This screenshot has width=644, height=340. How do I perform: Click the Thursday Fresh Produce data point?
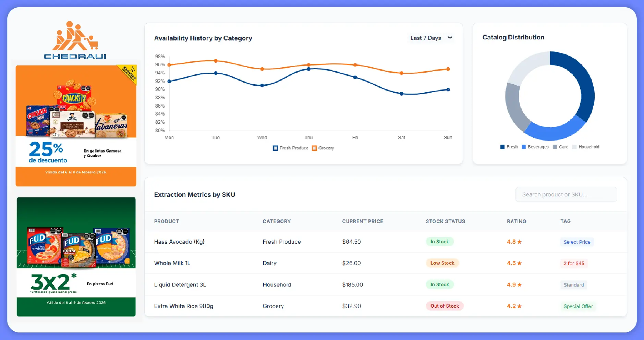click(x=308, y=69)
